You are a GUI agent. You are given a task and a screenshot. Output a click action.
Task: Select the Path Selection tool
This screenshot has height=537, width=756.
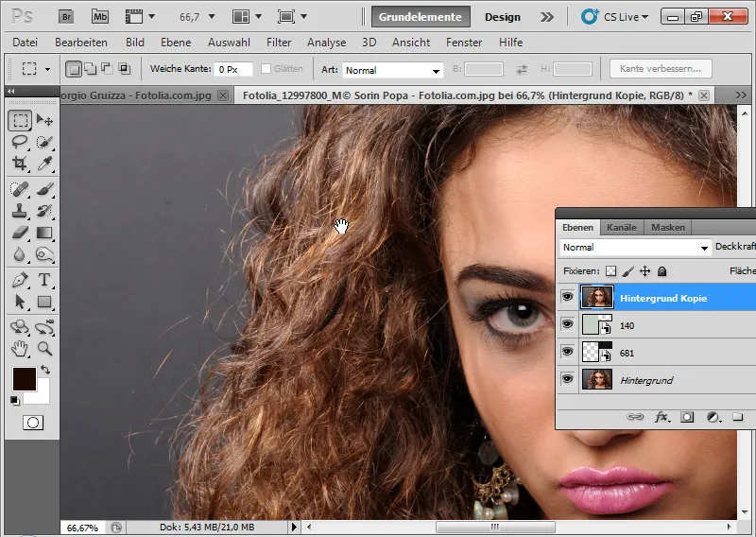[20, 302]
